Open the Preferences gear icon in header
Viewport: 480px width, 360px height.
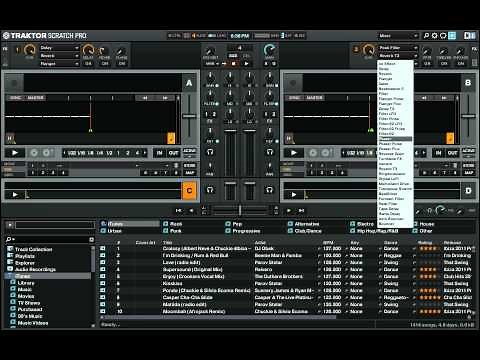coord(435,35)
